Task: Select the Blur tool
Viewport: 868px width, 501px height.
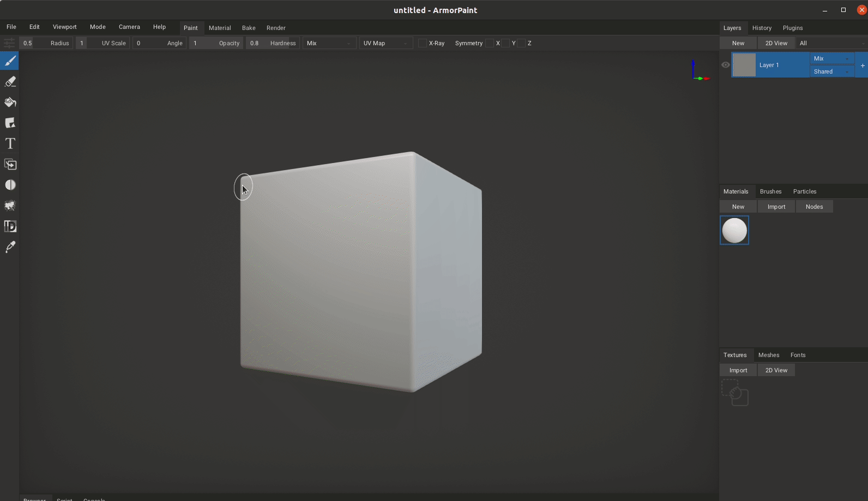Action: point(10,185)
